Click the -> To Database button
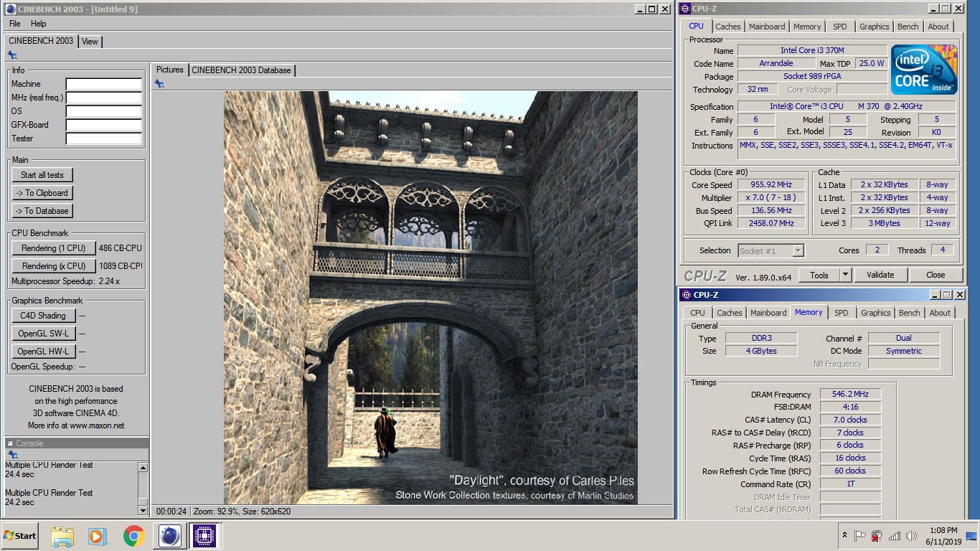Screen dimensions: 980x551 tap(42, 211)
